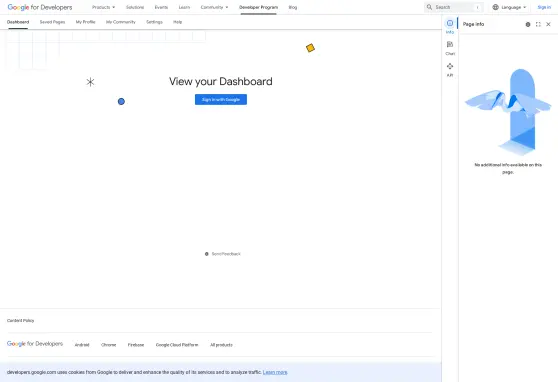Open the Language selector dropdown

pos(509,7)
